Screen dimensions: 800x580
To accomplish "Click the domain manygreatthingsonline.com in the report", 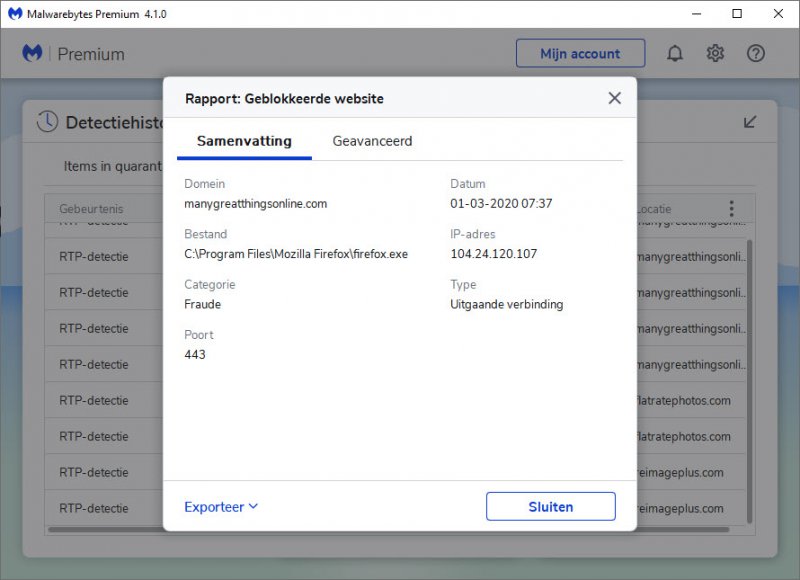I will [256, 204].
